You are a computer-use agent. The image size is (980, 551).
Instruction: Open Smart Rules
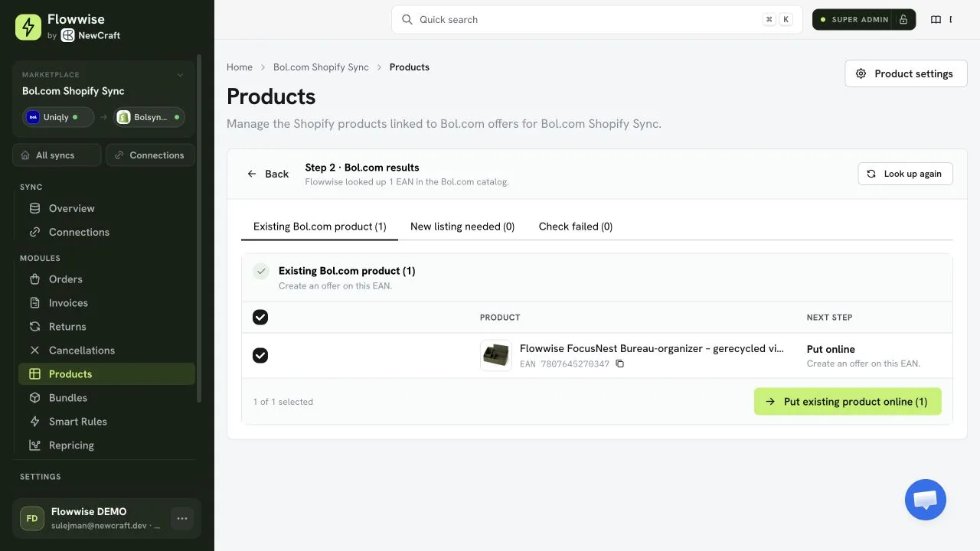point(106,422)
